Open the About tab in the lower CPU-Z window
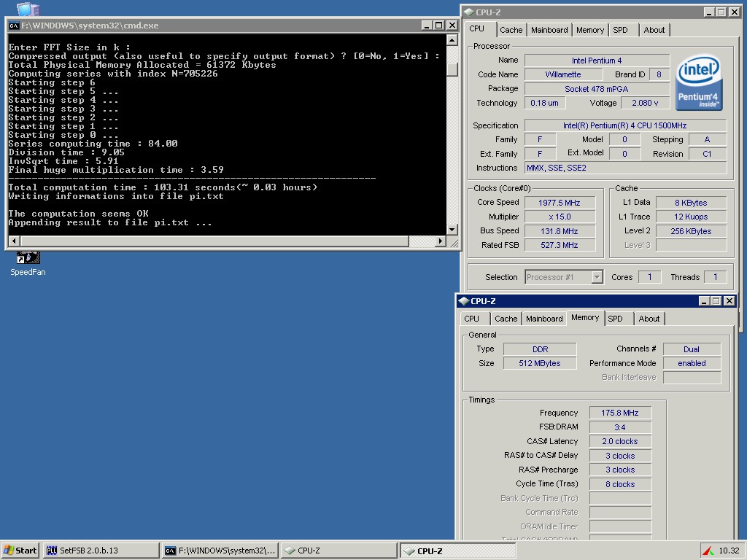This screenshot has height=560, width=747. tap(649, 319)
